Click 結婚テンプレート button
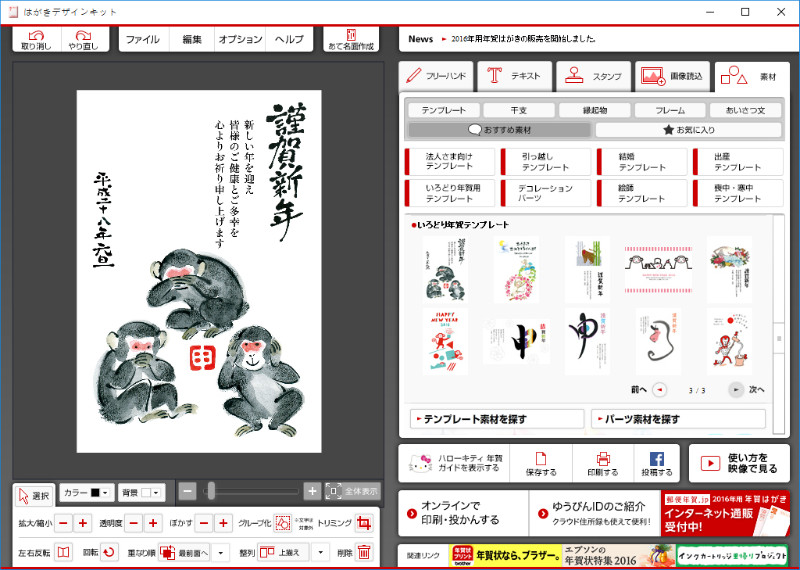 click(642, 162)
